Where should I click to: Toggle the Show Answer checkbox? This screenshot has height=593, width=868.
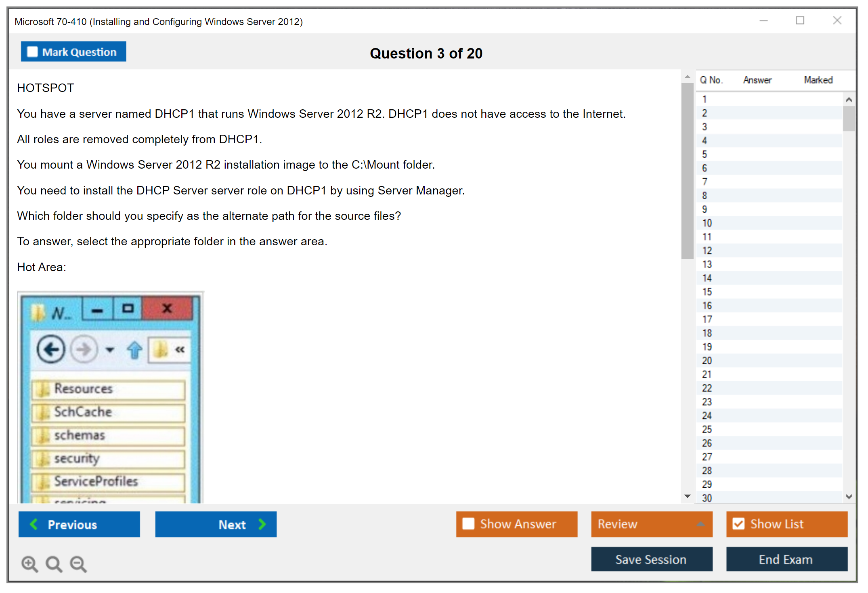[468, 524]
